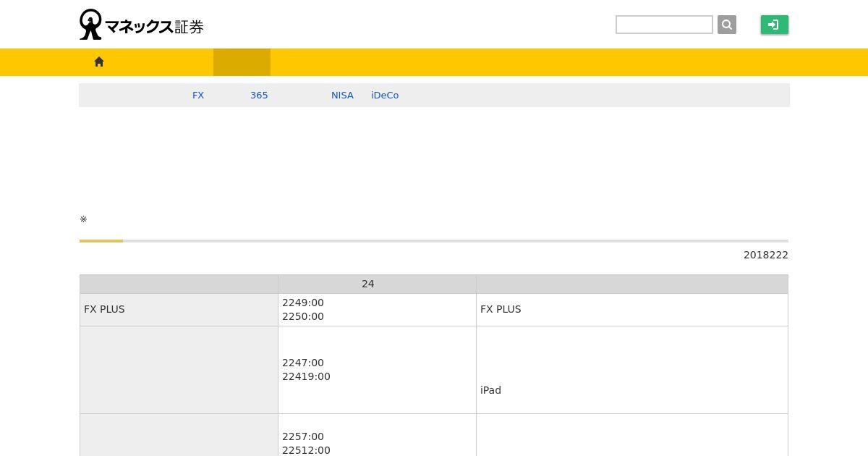Click FX PLUS in the third column
Screen dimensions: 868x456
coord(501,309)
